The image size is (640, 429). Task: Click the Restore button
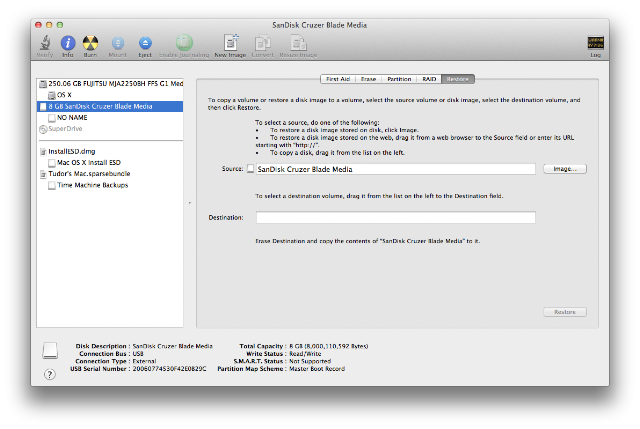click(565, 312)
